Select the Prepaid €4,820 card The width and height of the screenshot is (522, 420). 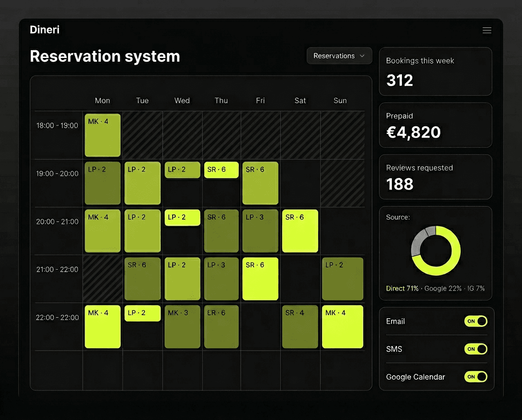tap(435, 125)
